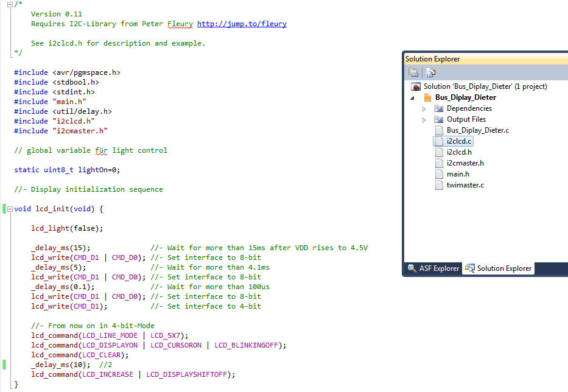This screenshot has width=568, height=392.
Task: Click the 'Wait for more than 4.1ms' comment
Action: 210,267
